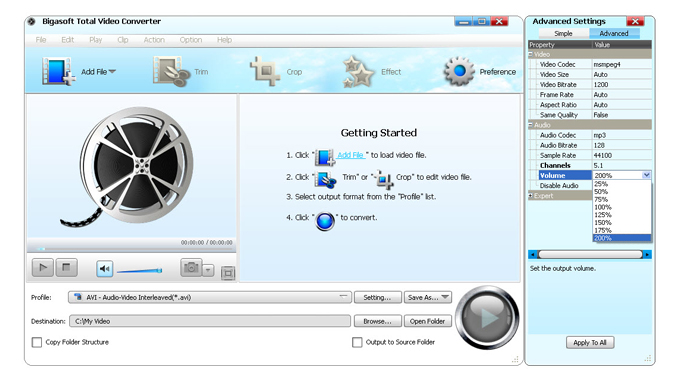This screenshot has height=379, width=683.
Task: Click the Same Quality value False
Action: click(601, 115)
